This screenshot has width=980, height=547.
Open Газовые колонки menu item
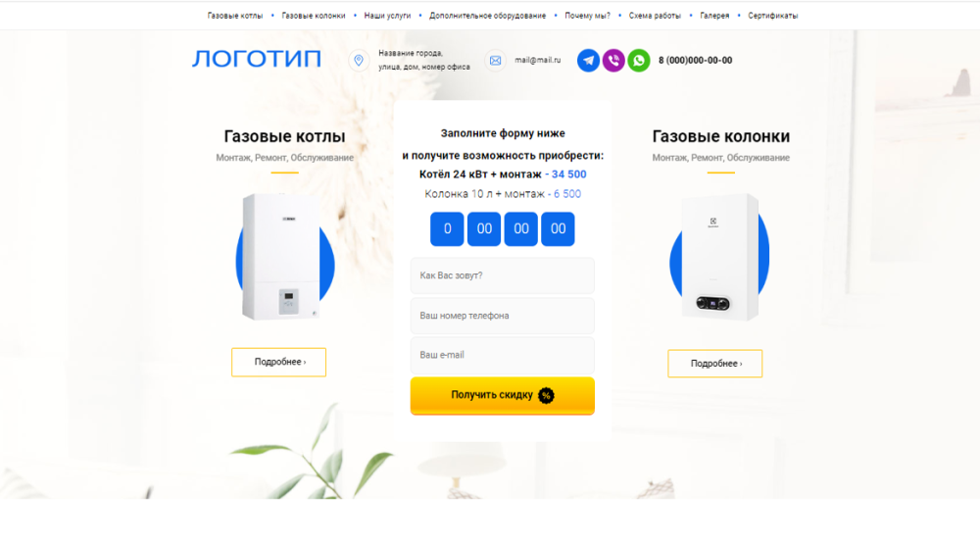click(x=314, y=16)
